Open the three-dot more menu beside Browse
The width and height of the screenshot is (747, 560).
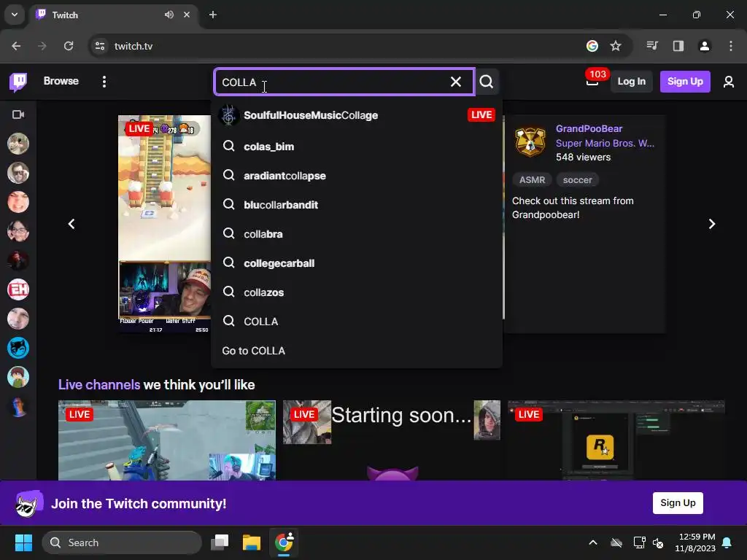point(104,82)
